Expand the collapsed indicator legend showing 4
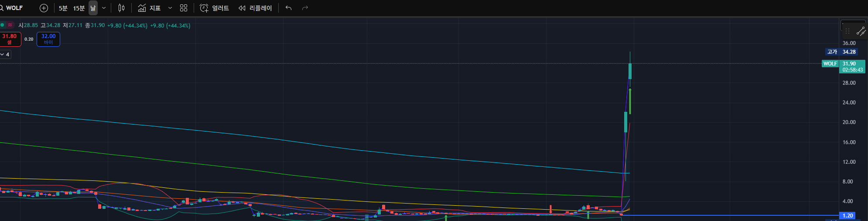Image resolution: width=868 pixels, height=221 pixels. (5, 54)
